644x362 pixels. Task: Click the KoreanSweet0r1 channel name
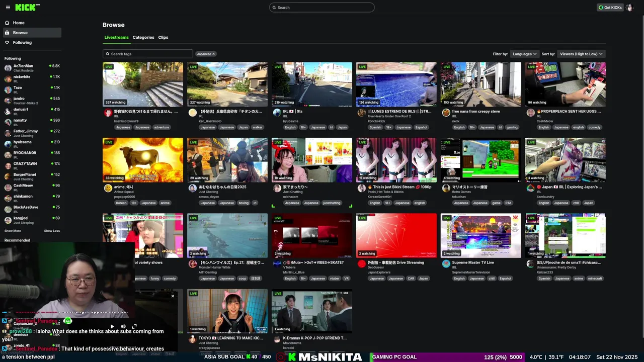tap(379, 197)
